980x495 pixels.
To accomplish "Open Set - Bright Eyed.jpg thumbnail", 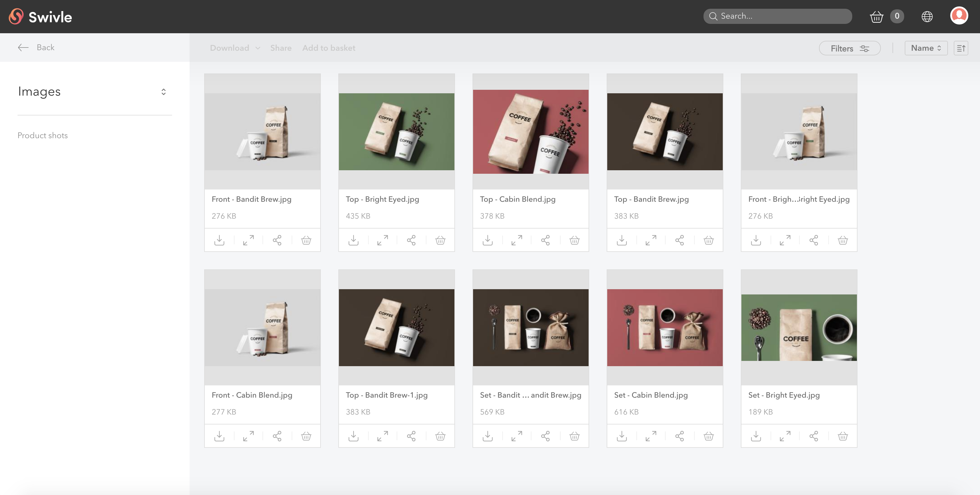I will (x=799, y=327).
